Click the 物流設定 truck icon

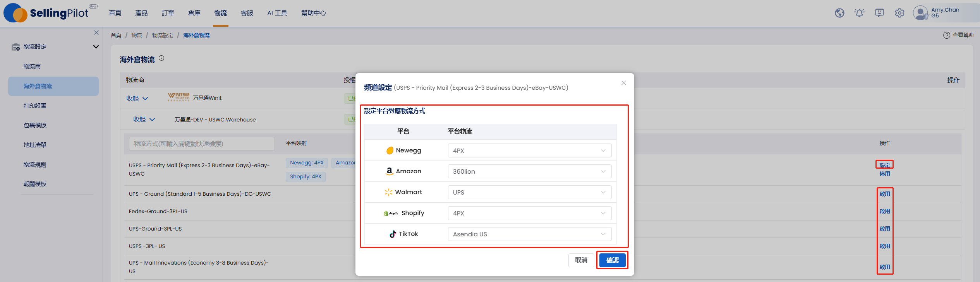[x=16, y=47]
